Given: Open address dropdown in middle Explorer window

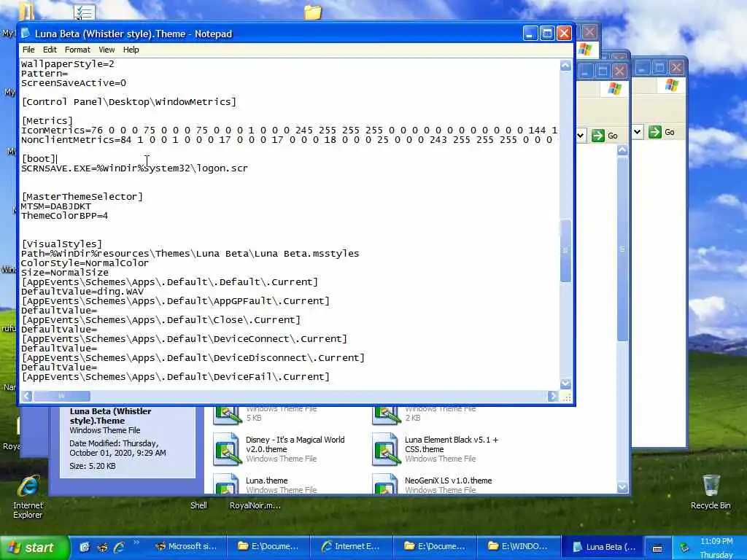Looking at the screenshot, I should tap(580, 135).
